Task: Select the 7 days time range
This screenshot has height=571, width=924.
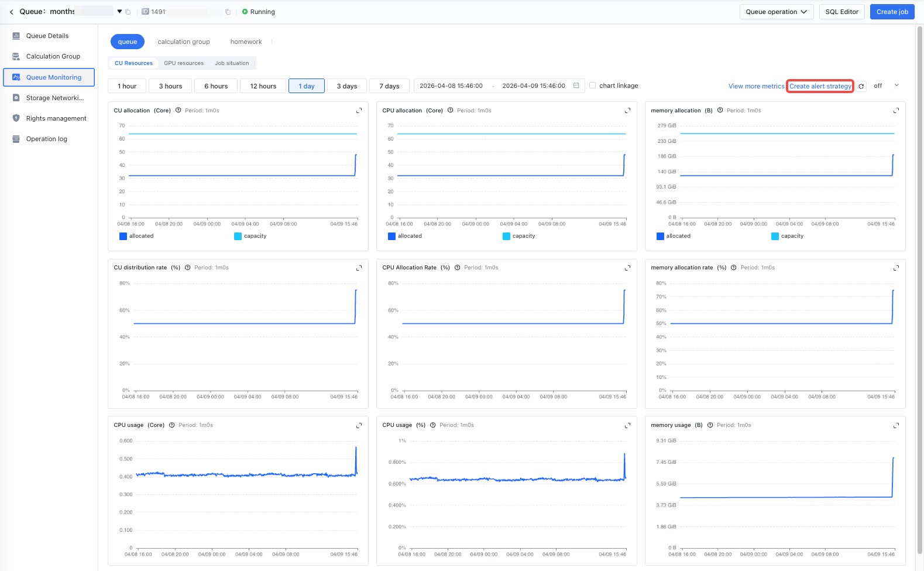Action: point(389,86)
